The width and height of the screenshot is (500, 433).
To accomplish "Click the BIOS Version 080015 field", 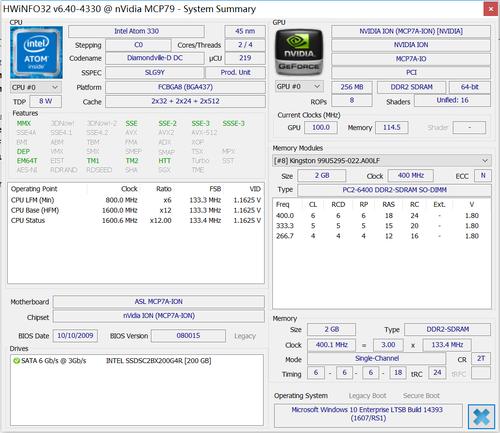I will [188, 336].
